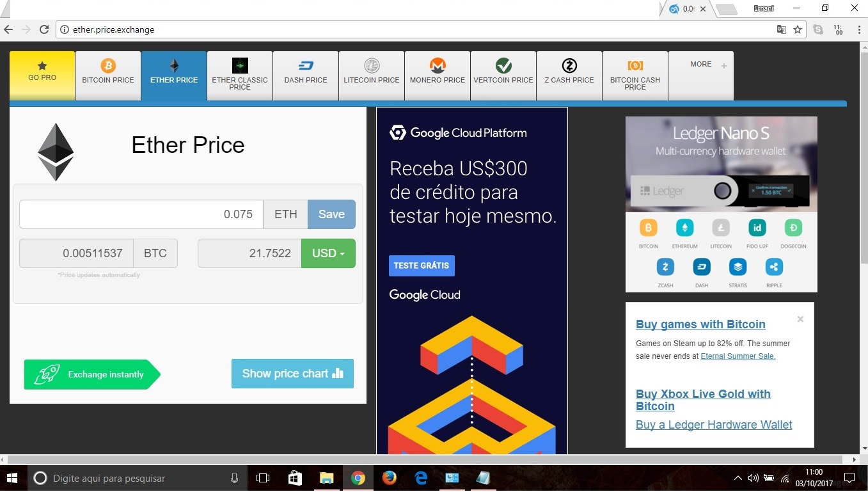The height and width of the screenshot is (492, 868).
Task: Close the Buy games ad box
Action: coord(800,319)
